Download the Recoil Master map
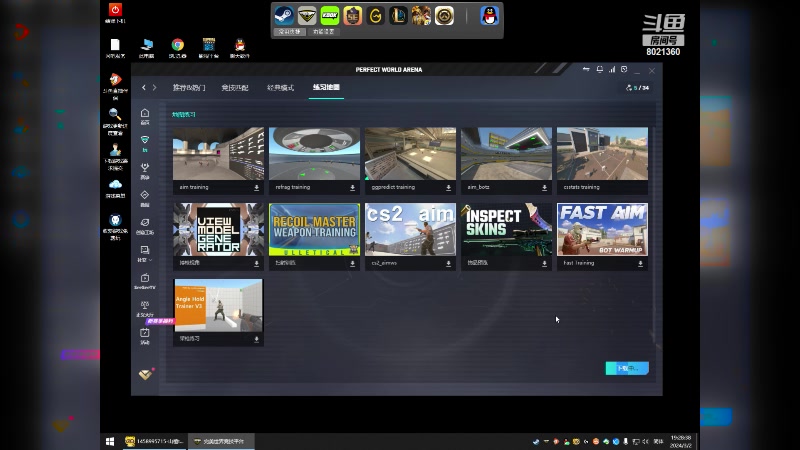The height and width of the screenshot is (450, 800). coord(353,264)
